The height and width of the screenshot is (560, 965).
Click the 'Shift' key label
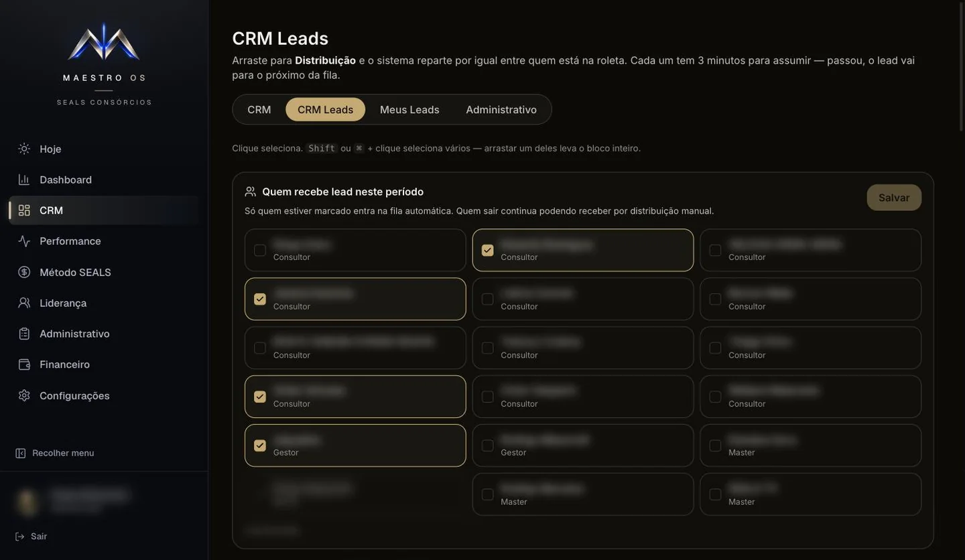tap(322, 148)
